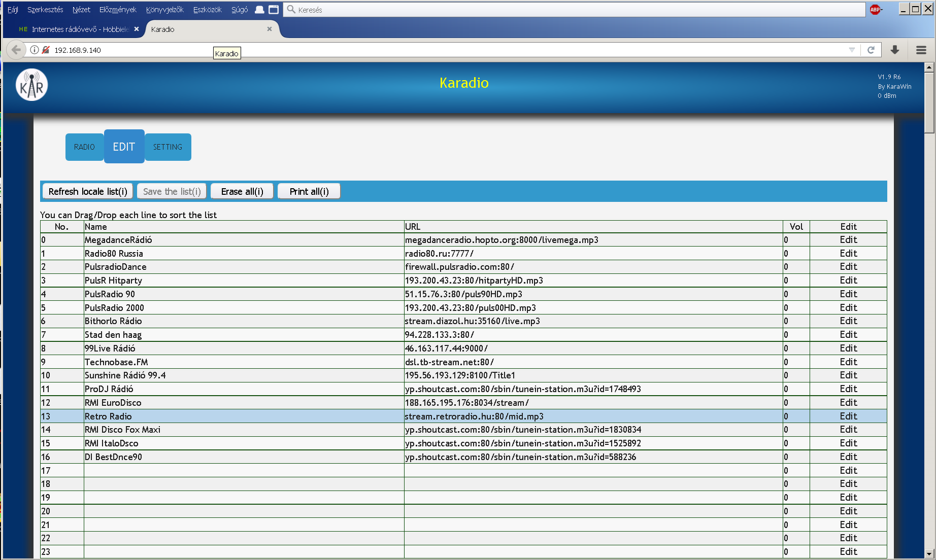936x560 pixels.
Task: Click the megadanceradio.hopto.org URL cell
Action: click(593, 240)
